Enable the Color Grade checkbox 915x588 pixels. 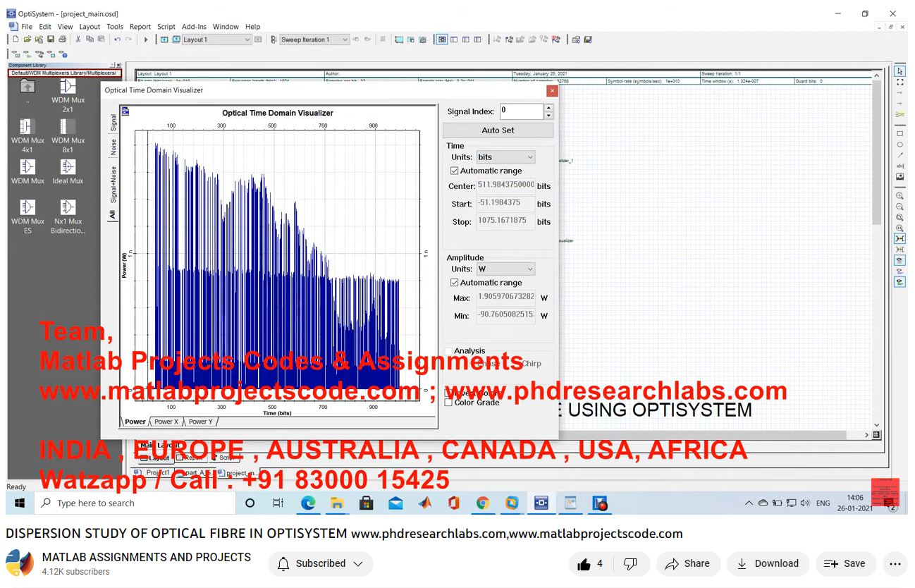tap(449, 403)
